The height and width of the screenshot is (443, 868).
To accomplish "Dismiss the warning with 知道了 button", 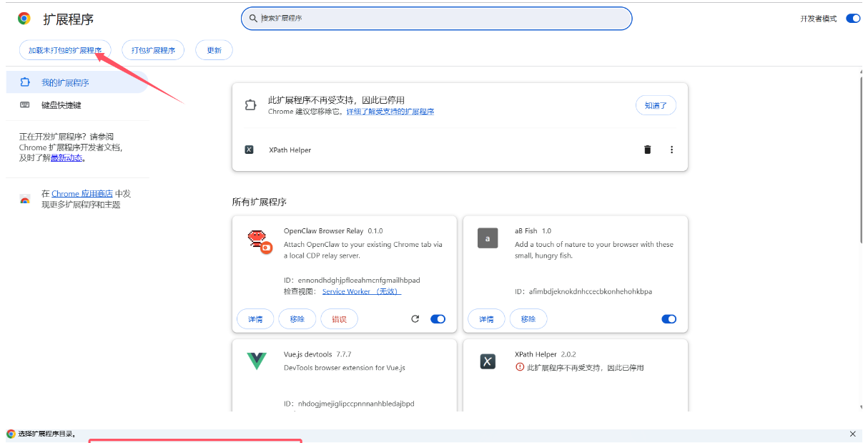I will [x=656, y=104].
